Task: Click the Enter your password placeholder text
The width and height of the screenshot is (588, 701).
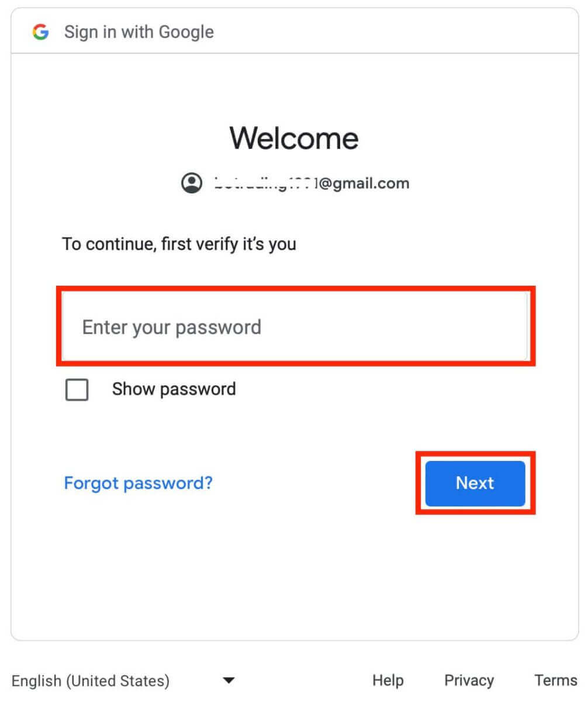Action: point(172,327)
